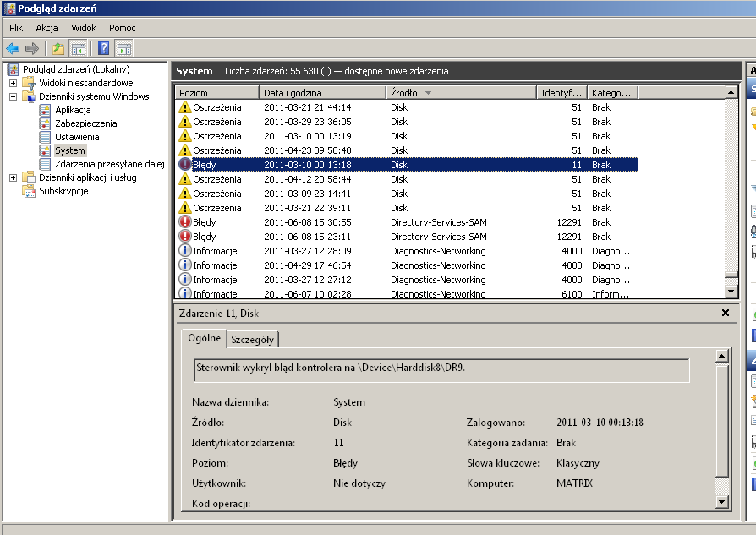This screenshot has height=535, width=756.
Task: Toggle the console tree pane icon
Action: click(x=78, y=48)
